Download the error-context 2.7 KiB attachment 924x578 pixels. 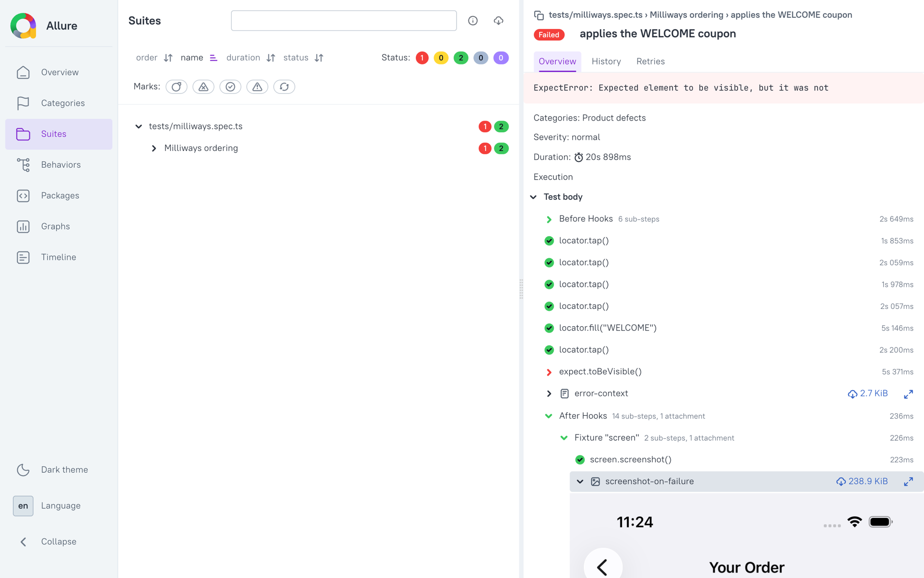(x=867, y=394)
